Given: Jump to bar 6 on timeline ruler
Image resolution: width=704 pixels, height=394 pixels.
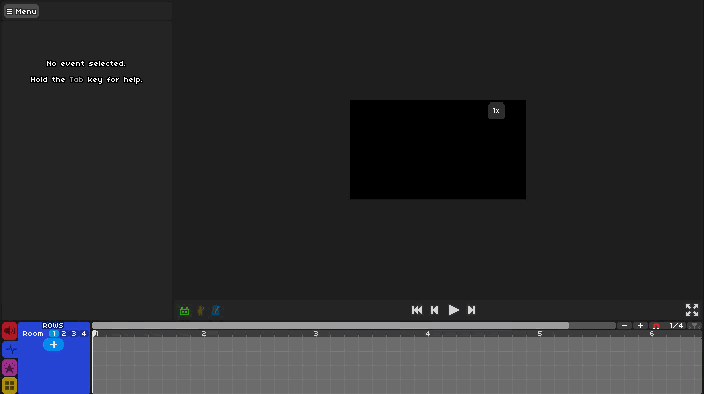Looking at the screenshot, I should click(x=651, y=334).
